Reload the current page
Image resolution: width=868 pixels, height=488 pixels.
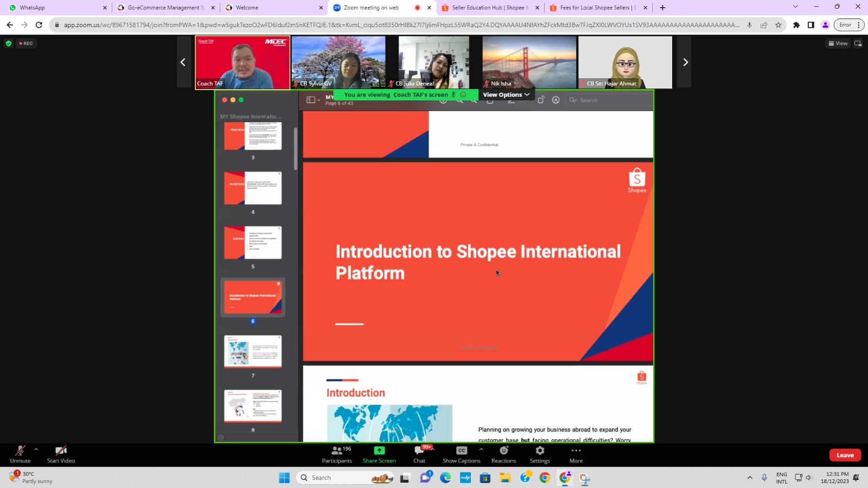(39, 24)
